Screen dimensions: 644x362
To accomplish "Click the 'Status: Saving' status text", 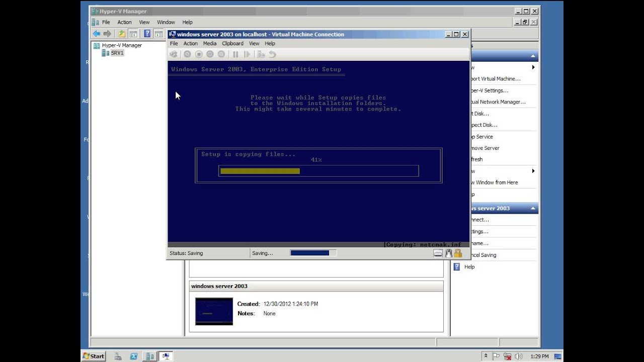I will pos(186,253).
